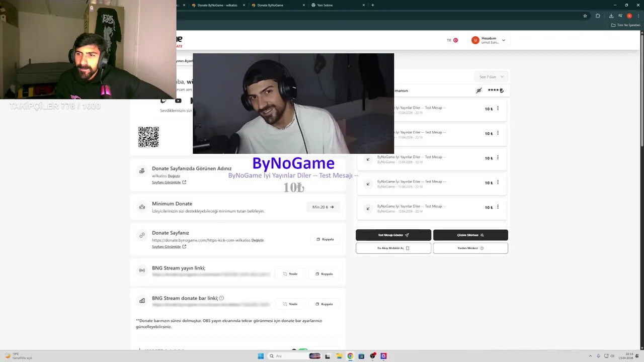Refresh the BNG Stream donate bar linki
Viewport: 644px width, 362px height.
point(290,304)
